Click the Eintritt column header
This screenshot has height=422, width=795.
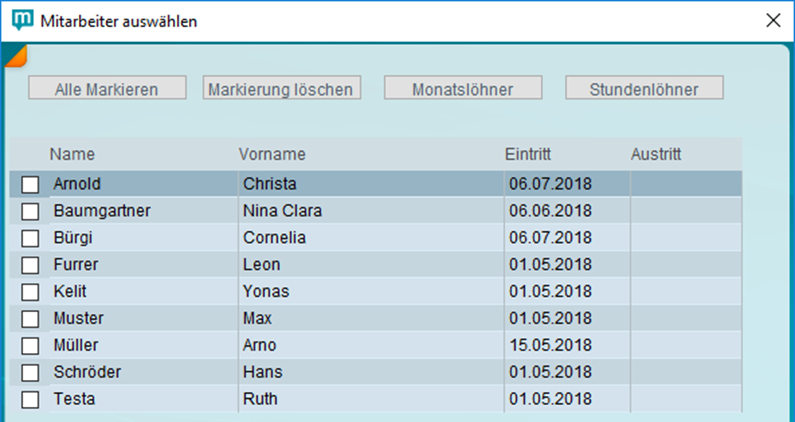(530, 154)
